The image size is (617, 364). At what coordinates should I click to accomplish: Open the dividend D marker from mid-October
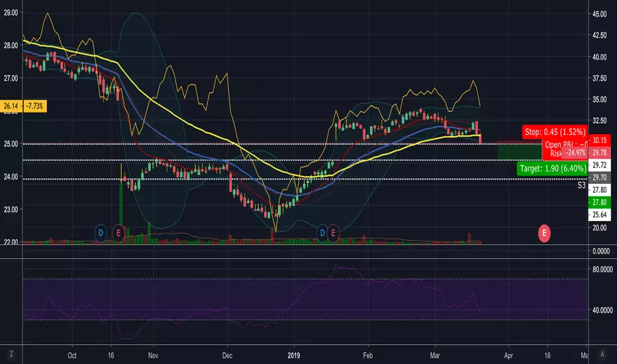pos(101,233)
